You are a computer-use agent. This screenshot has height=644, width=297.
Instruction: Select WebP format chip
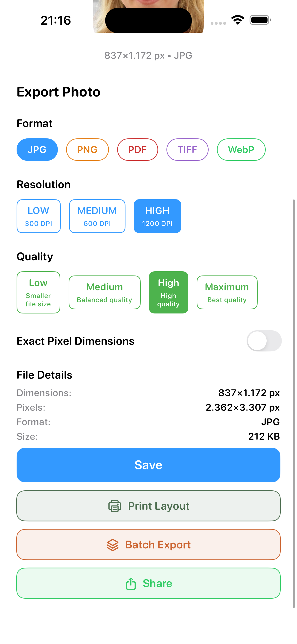tap(241, 149)
